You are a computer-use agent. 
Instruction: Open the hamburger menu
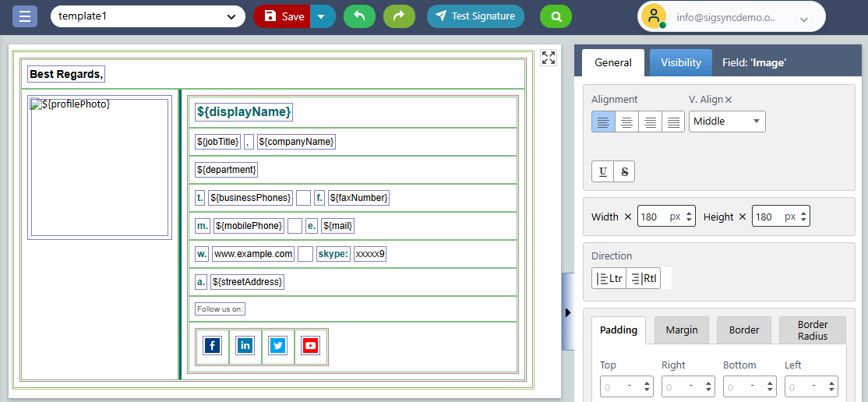24,16
